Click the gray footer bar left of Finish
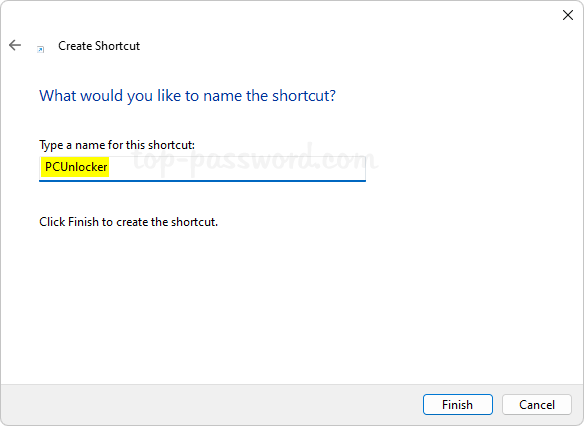584x426 pixels. pos(209,405)
